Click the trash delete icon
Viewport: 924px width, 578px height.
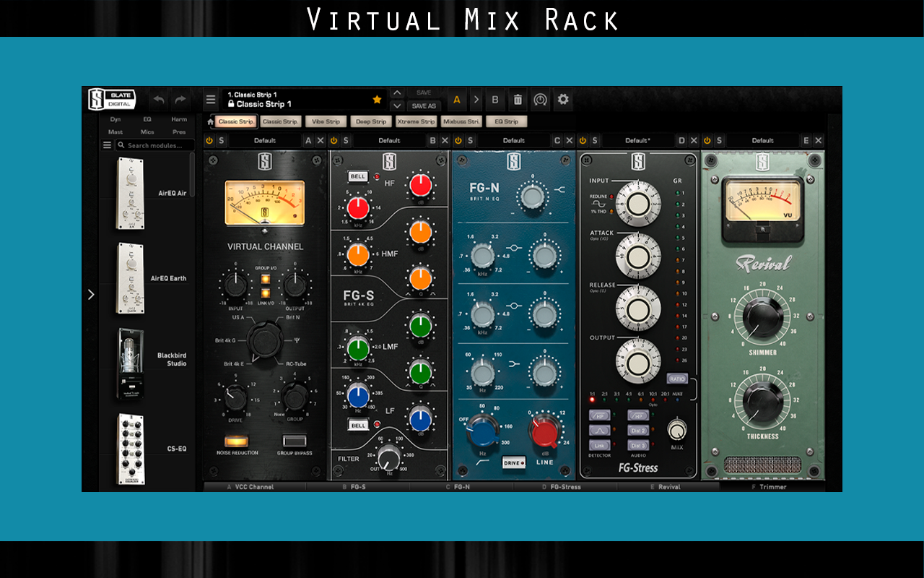click(518, 100)
